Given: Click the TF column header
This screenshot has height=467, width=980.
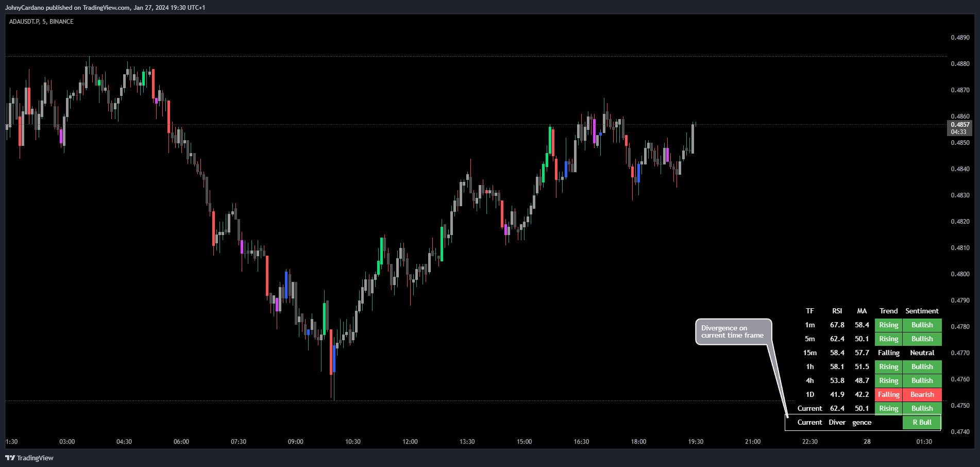Looking at the screenshot, I should pyautogui.click(x=809, y=311).
